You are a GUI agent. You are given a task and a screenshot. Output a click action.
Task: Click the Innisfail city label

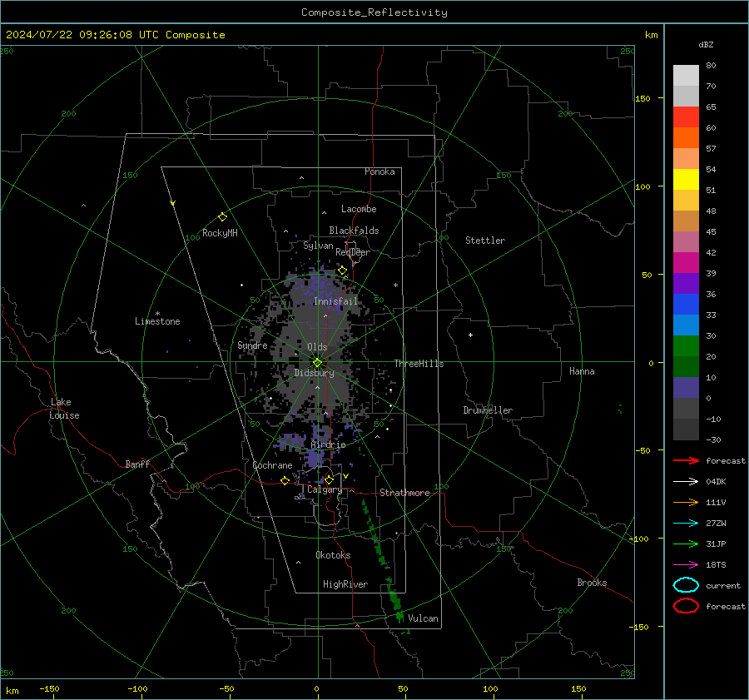(335, 301)
